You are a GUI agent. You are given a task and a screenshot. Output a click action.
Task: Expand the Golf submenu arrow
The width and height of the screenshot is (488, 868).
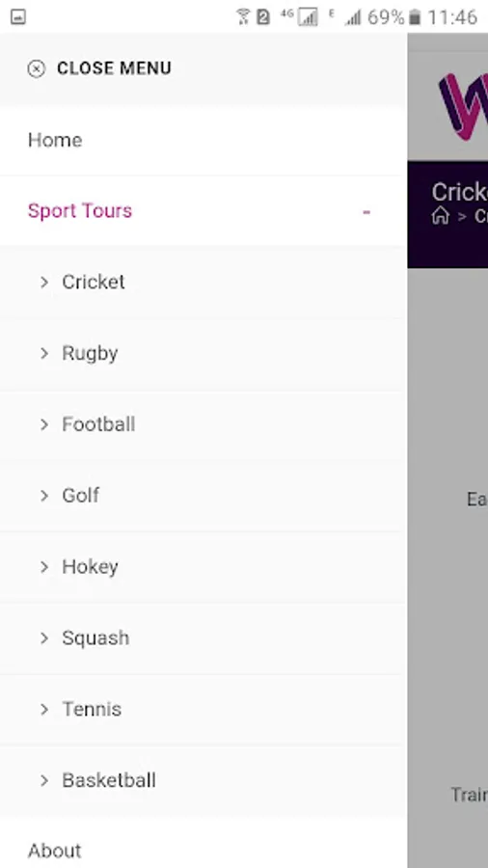point(44,496)
